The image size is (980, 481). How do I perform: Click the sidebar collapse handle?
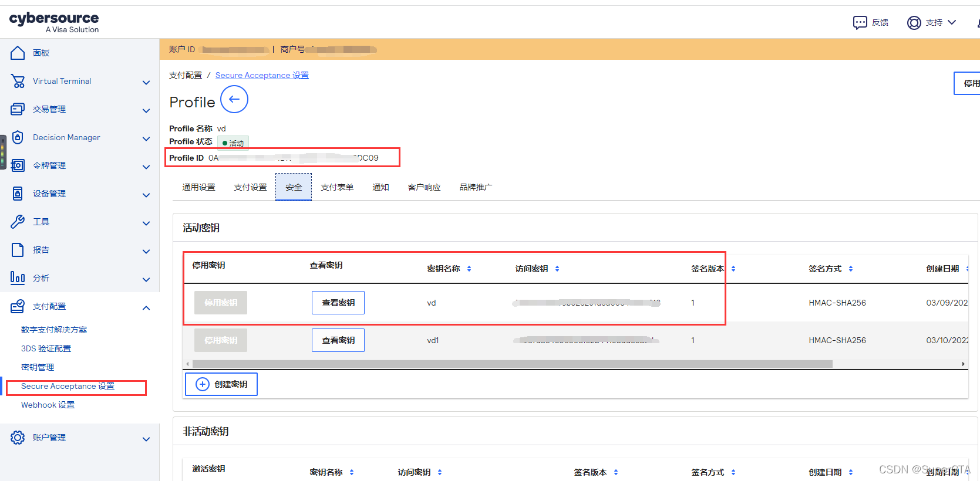pos(3,152)
